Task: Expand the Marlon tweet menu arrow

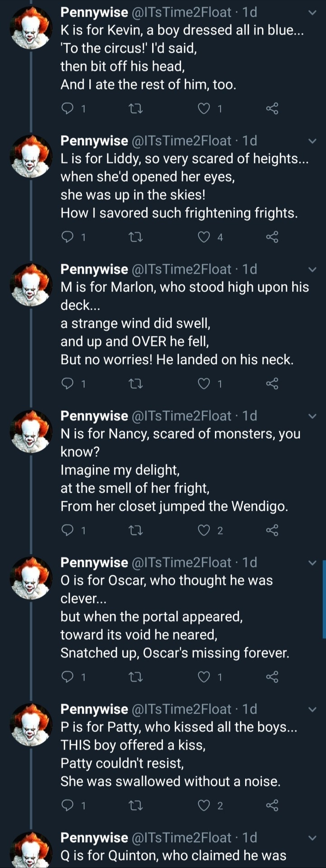Action: point(312,269)
